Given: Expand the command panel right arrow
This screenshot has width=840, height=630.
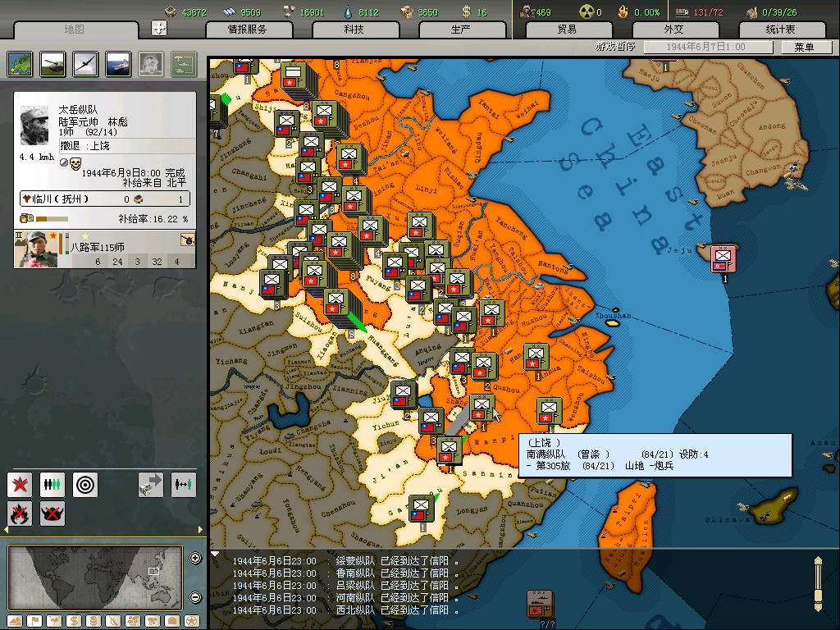Looking at the screenshot, I should click(x=201, y=530).
